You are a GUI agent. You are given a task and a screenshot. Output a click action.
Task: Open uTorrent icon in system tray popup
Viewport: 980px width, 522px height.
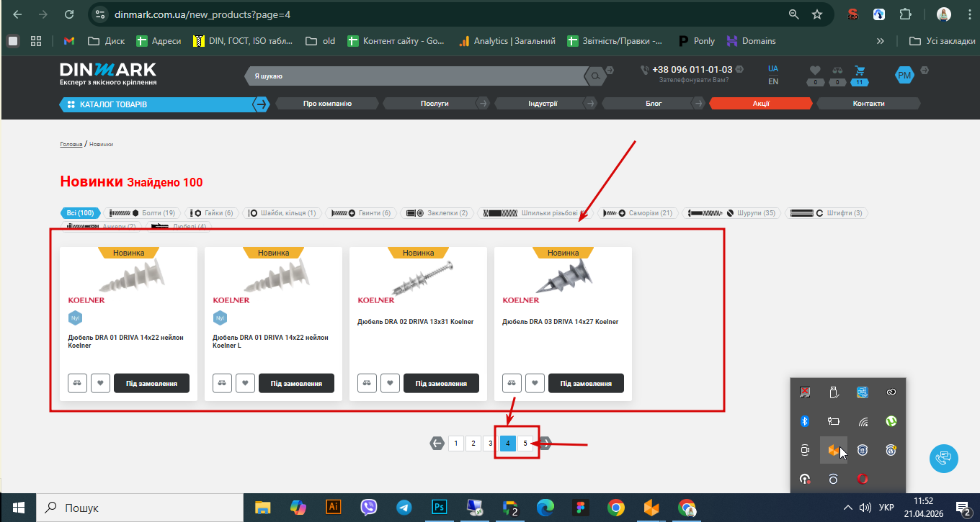click(891, 421)
